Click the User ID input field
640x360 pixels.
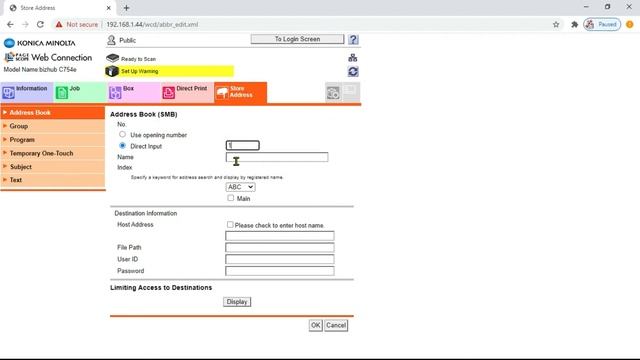[x=280, y=259]
